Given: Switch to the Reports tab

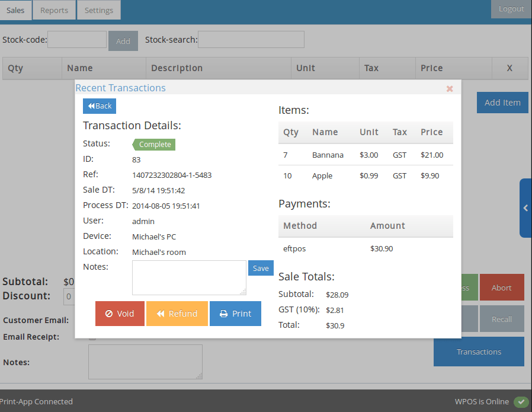Looking at the screenshot, I should point(55,10).
